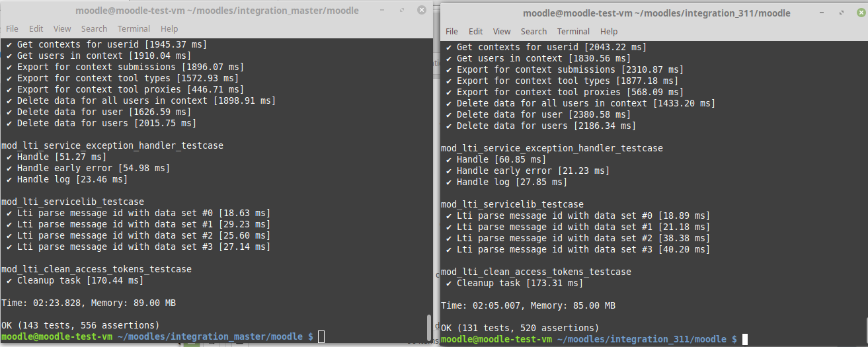Image resolution: width=868 pixels, height=347 pixels.
Task: Click data set #3 [40.20 ms] line
Action: click(x=578, y=249)
